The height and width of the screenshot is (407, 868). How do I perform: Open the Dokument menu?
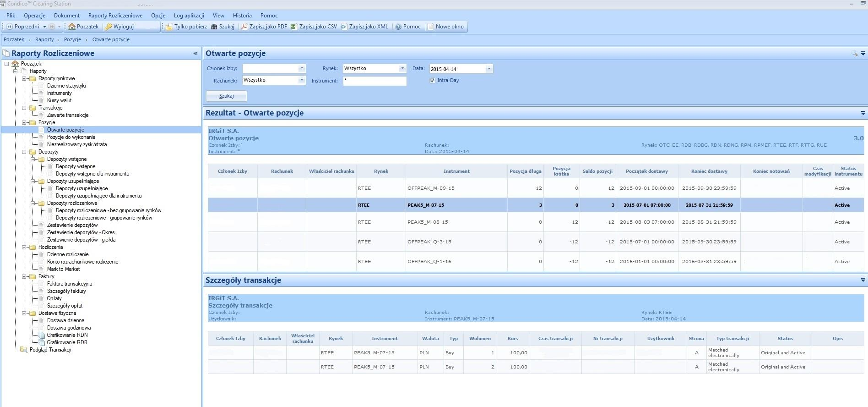point(67,15)
